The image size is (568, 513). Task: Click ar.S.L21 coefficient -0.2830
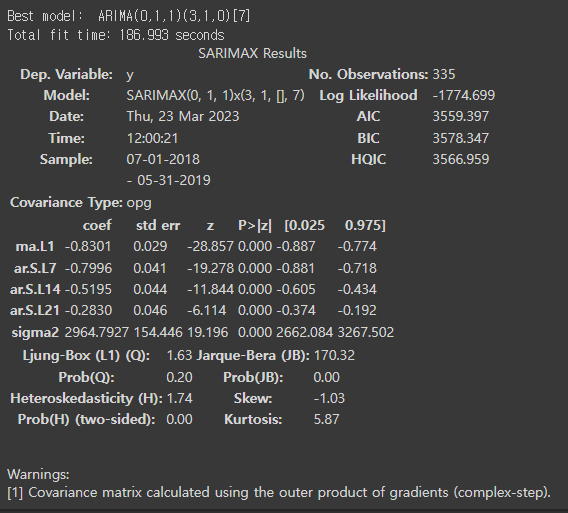(88, 310)
